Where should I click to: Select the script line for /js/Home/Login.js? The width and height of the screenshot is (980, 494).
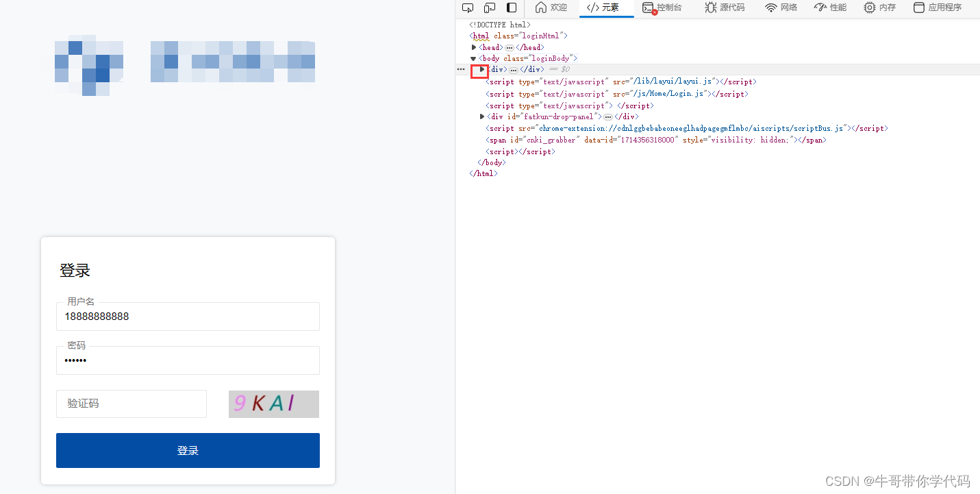click(x=617, y=94)
